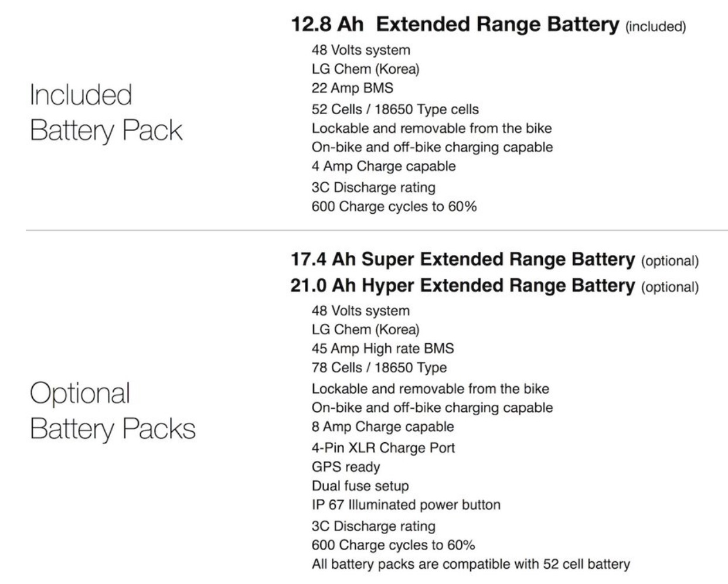728x584 pixels.
Task: Click the Included Battery Pack title
Action: click(106, 112)
